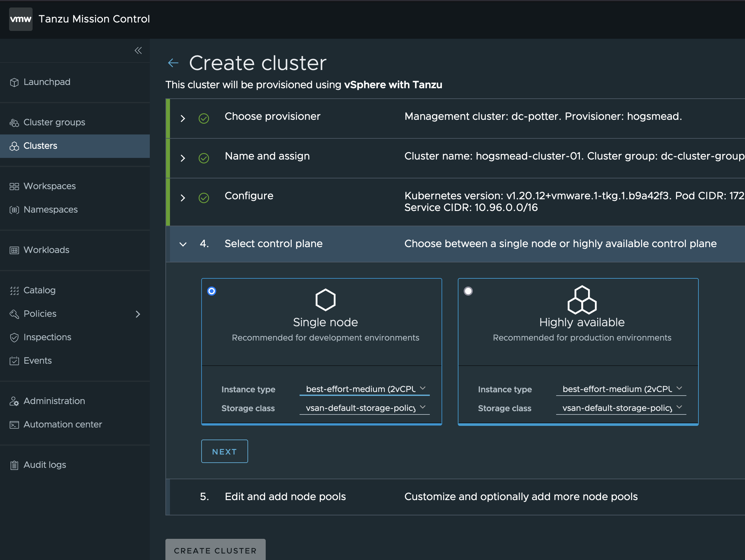The image size is (745, 560).
Task: Select the Highly available radio button
Action: point(468,290)
